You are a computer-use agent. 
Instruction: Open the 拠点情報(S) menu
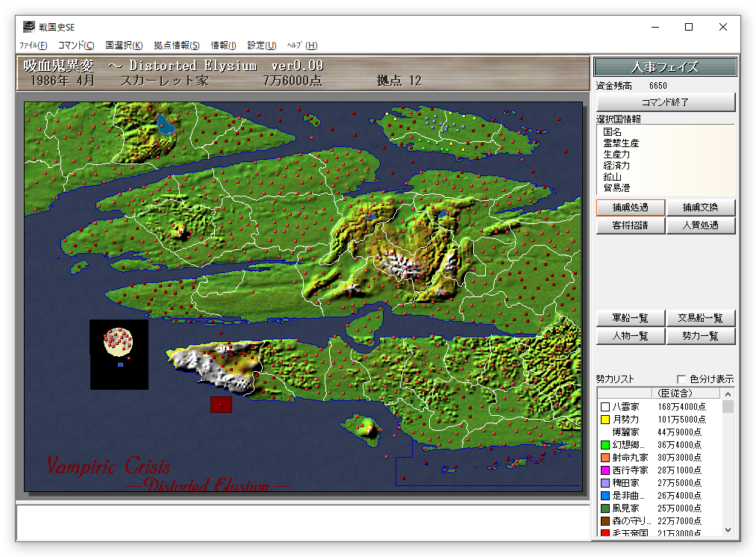coord(177,46)
